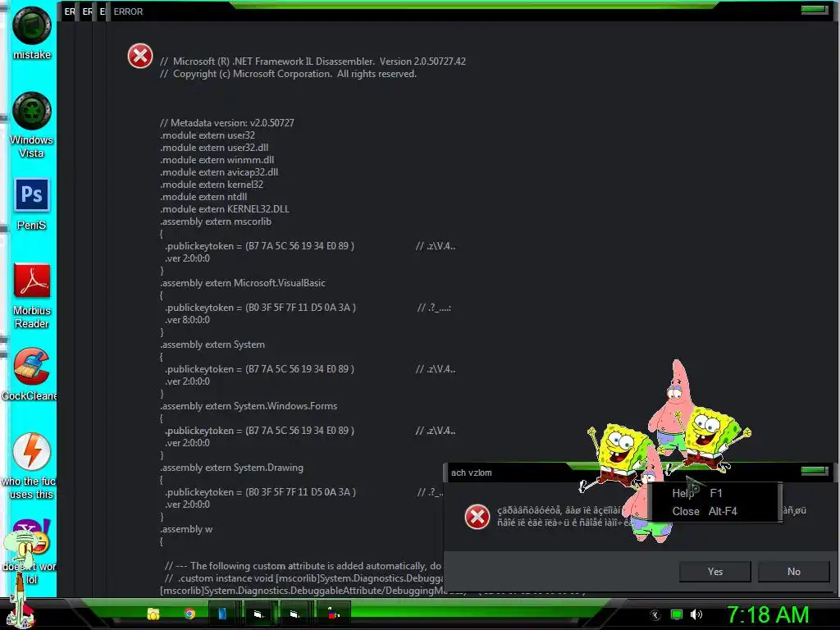The width and height of the screenshot is (840, 630).
Task: Click No in the ach vzlom dialog
Action: [x=794, y=572]
